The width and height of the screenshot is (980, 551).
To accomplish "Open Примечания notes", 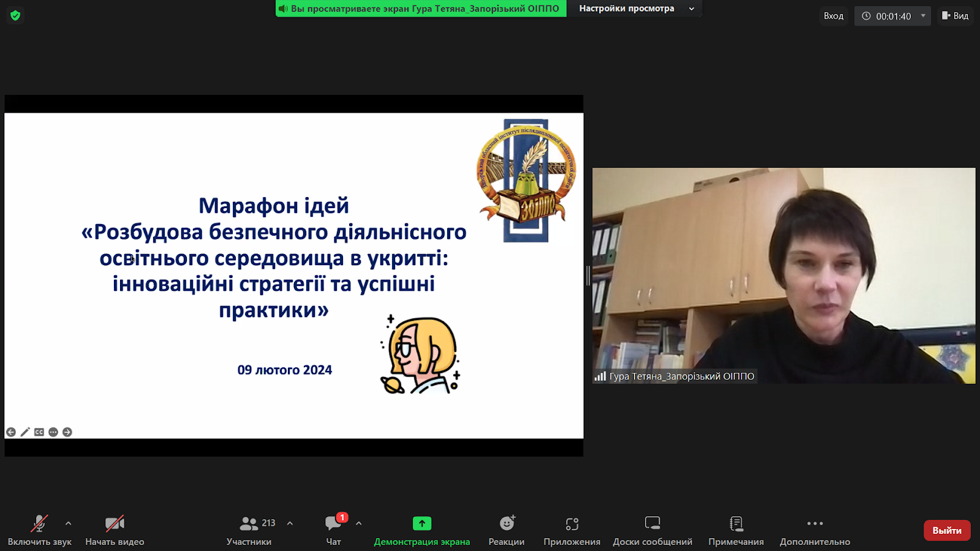I will [x=736, y=531].
